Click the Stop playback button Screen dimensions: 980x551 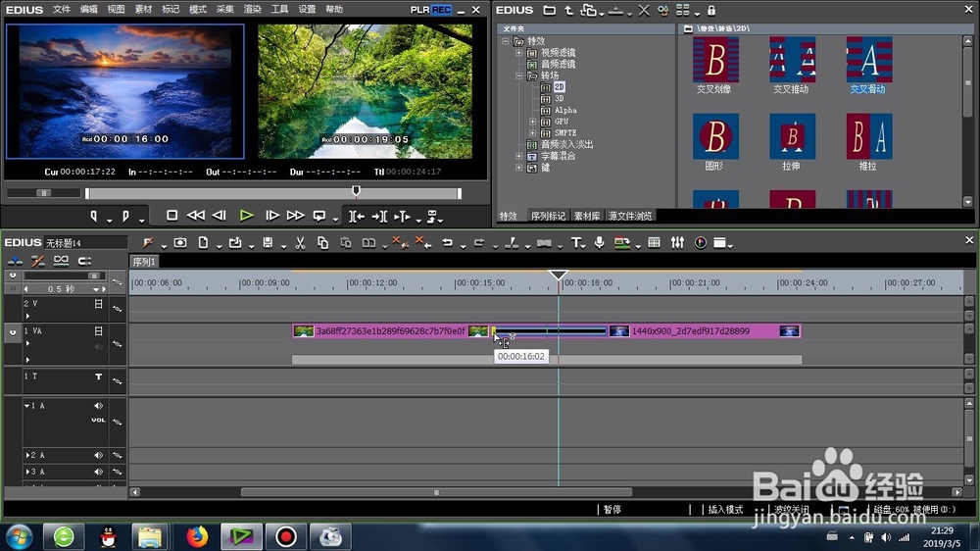[x=171, y=216]
